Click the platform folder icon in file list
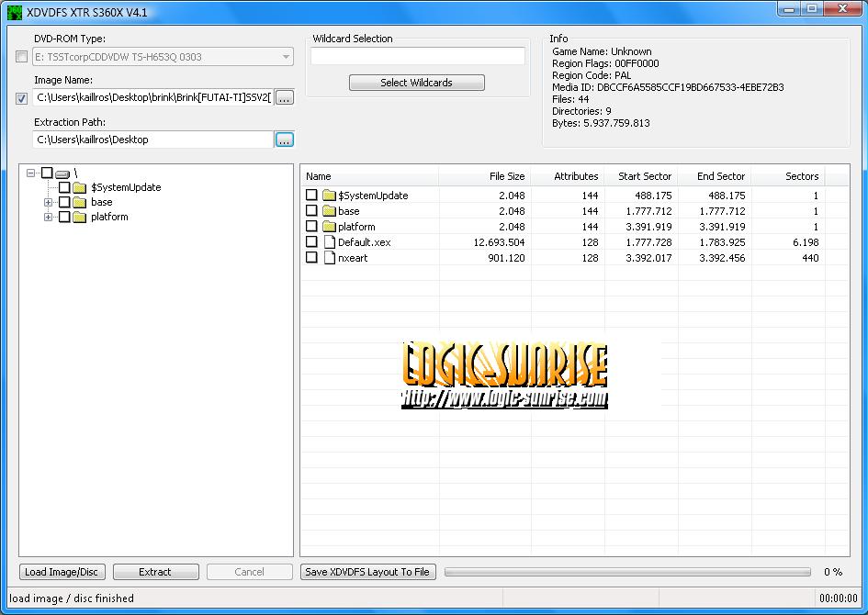 pyautogui.click(x=330, y=226)
